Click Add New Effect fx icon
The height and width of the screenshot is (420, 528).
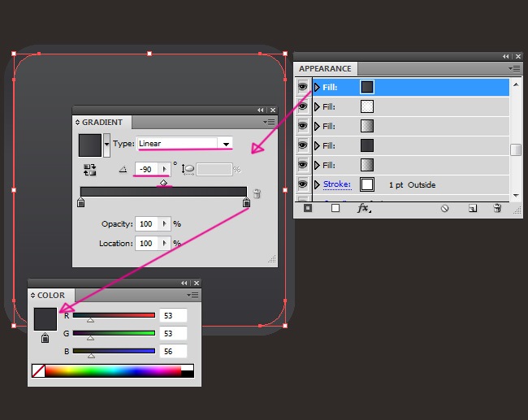(364, 209)
